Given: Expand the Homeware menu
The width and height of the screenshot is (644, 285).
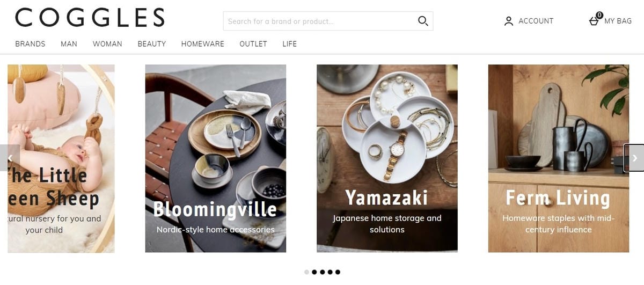Looking at the screenshot, I should [202, 44].
